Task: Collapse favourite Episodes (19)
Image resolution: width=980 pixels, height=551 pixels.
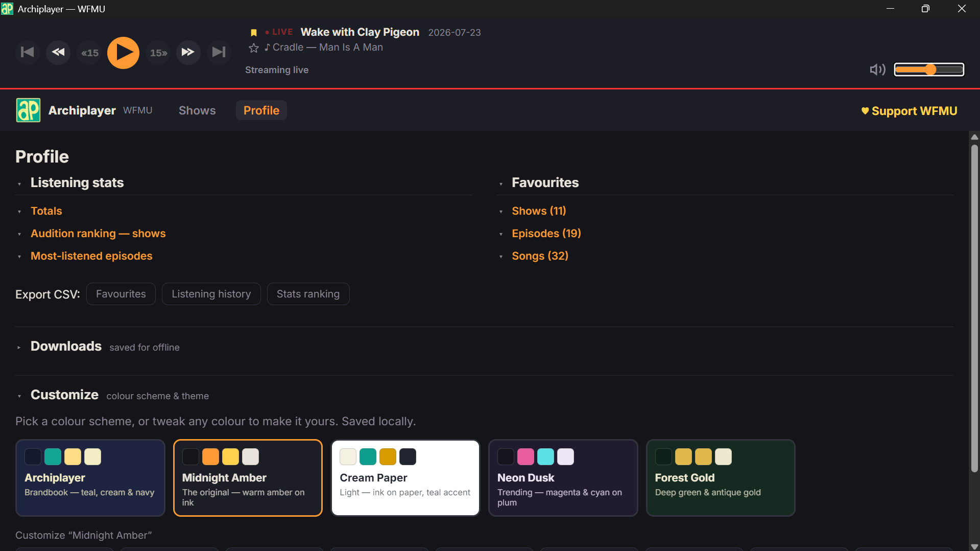Action: [546, 234]
